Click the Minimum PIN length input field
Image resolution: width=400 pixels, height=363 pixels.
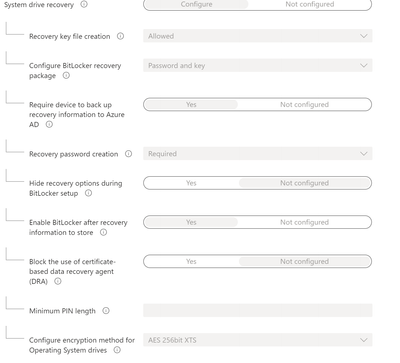pos(258,310)
